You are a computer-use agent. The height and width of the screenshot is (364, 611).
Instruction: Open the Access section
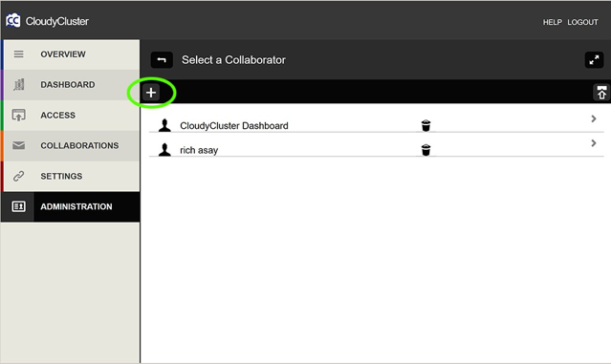(72, 116)
